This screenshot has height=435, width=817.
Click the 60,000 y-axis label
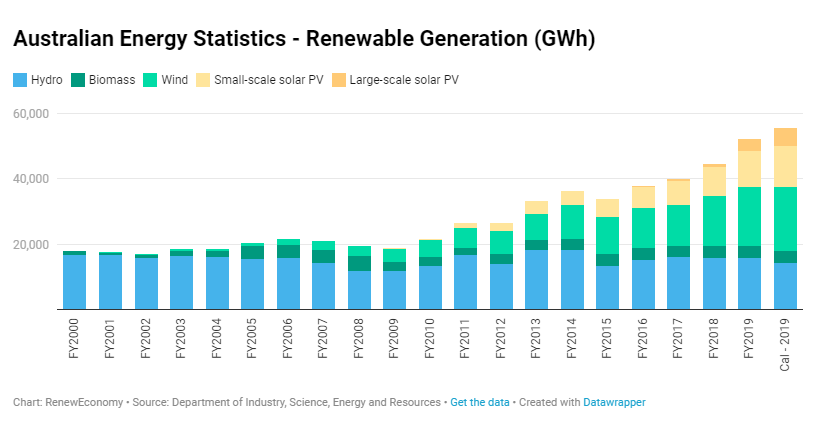point(31,114)
